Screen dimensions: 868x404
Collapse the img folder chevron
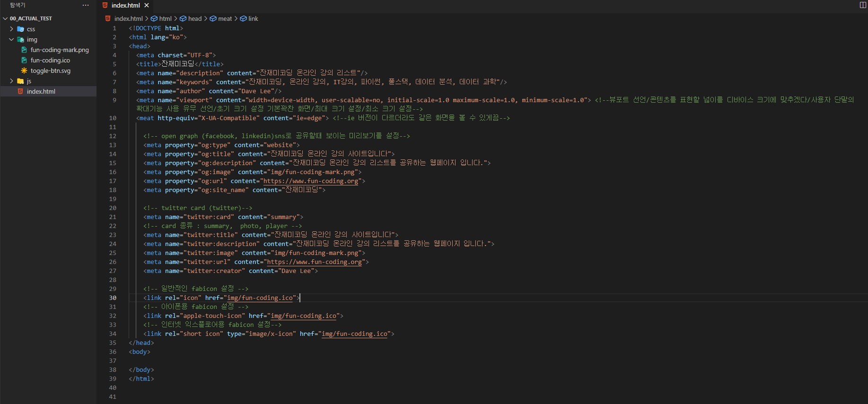[x=11, y=39]
